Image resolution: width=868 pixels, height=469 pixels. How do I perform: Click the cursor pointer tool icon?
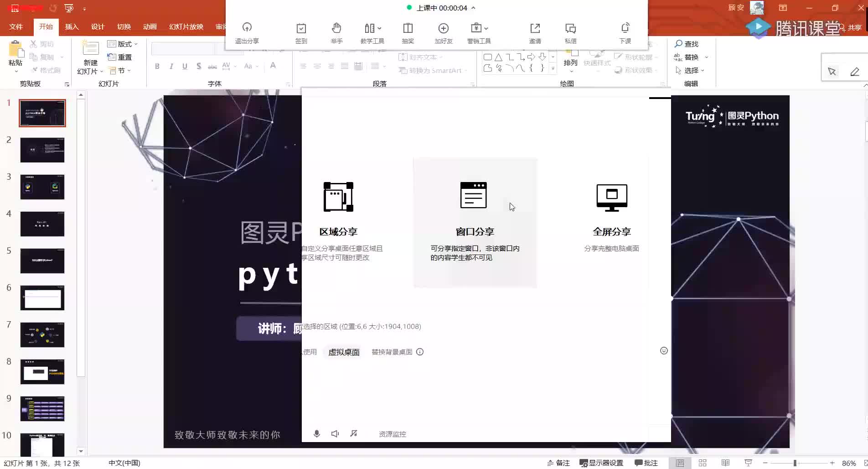click(x=832, y=72)
